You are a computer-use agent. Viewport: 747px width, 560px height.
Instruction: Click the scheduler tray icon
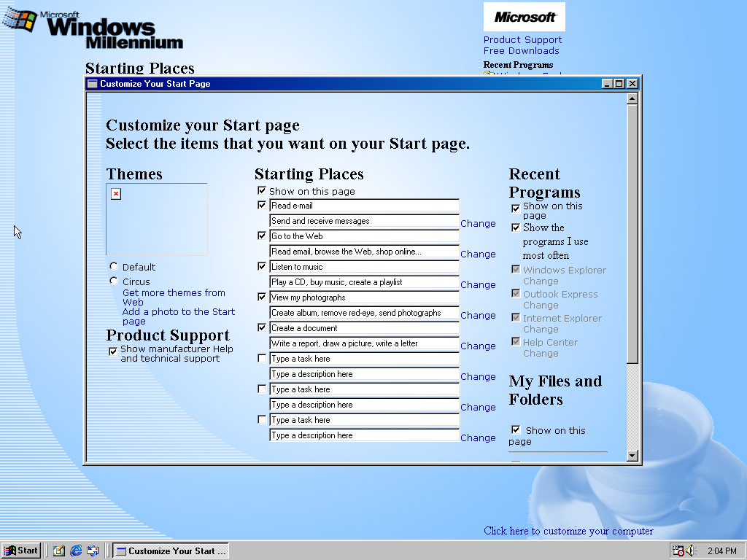point(678,551)
